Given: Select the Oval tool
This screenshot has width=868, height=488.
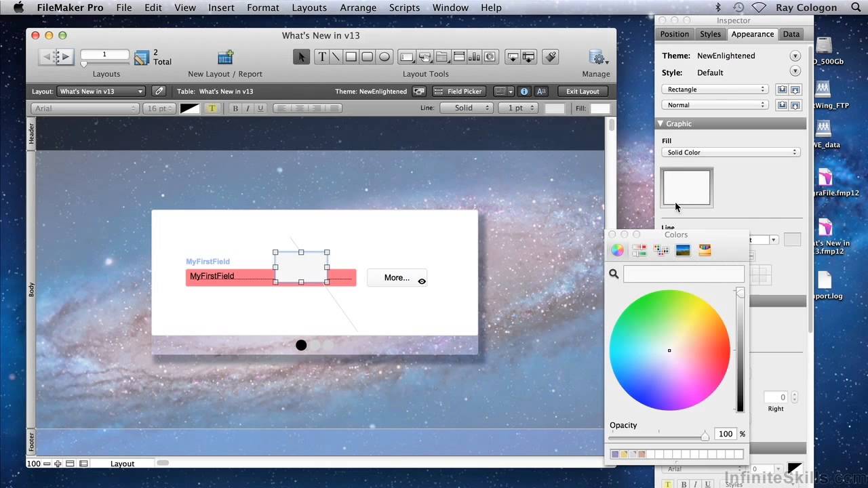Looking at the screenshot, I should click(384, 57).
